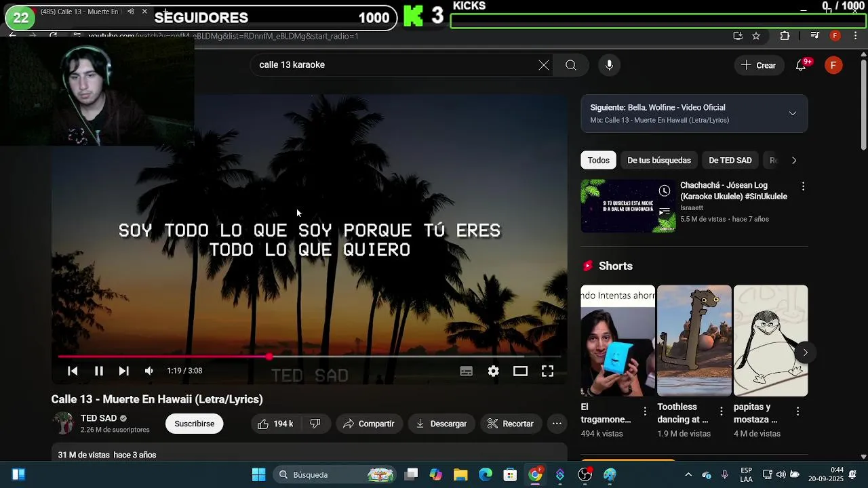Enter fullscreen mode
The height and width of the screenshot is (488, 868).
click(x=547, y=371)
